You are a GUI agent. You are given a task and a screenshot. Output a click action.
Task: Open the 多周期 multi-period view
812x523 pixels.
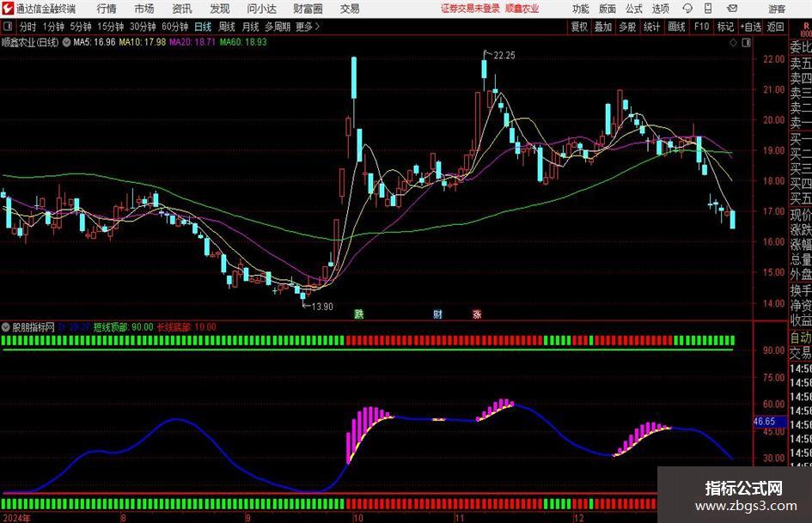pyautogui.click(x=278, y=27)
